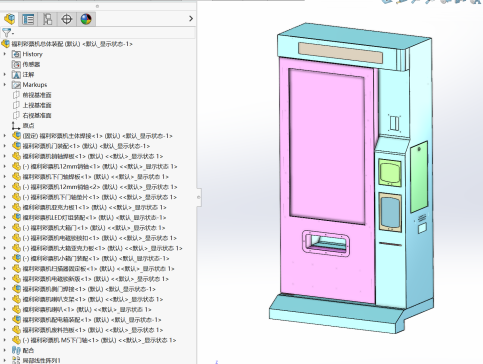Click the 电磁锁锁扣<1> part icon
This screenshot has width=483, height=364.
(x=16, y=238)
